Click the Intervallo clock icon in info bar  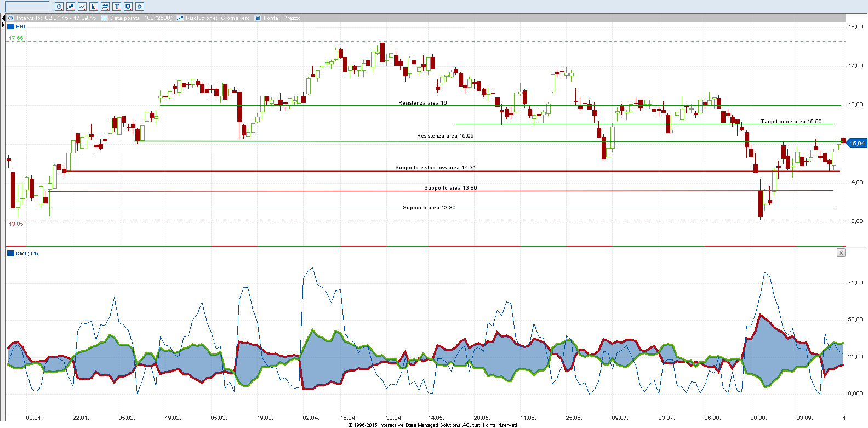pos(10,18)
